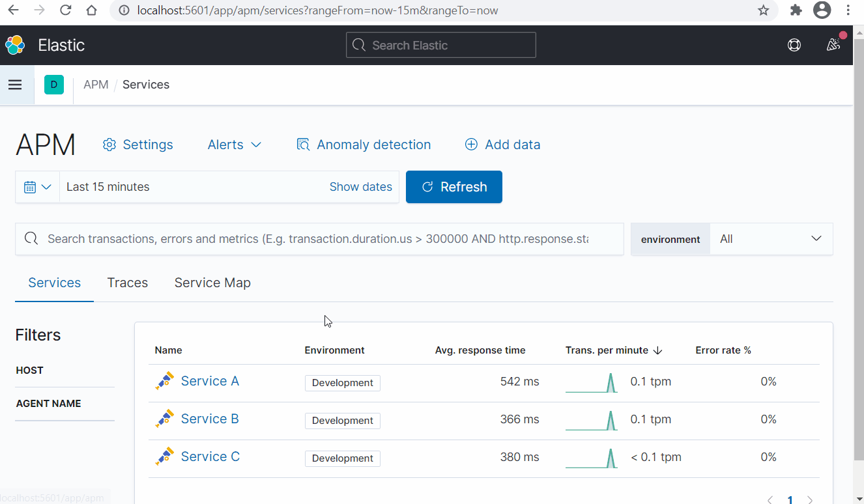Open the Service Map tab

click(212, 283)
